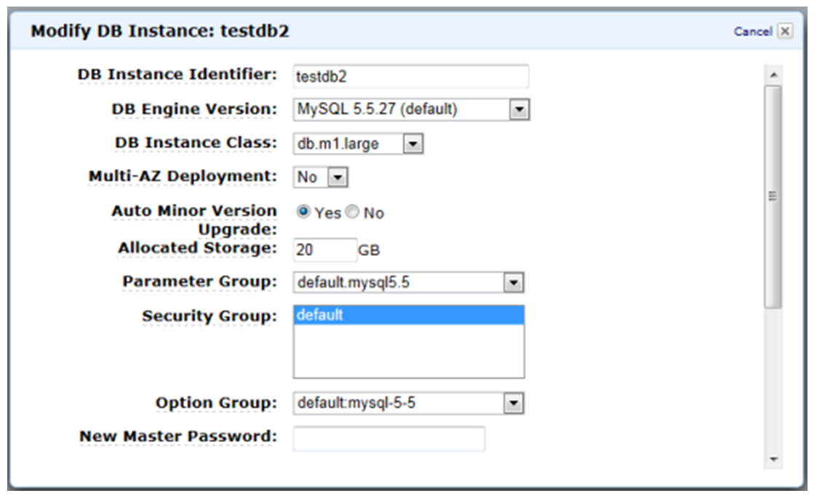The width and height of the screenshot is (817, 504).
Task: Click the Allocated Storage input field
Action: click(325, 250)
